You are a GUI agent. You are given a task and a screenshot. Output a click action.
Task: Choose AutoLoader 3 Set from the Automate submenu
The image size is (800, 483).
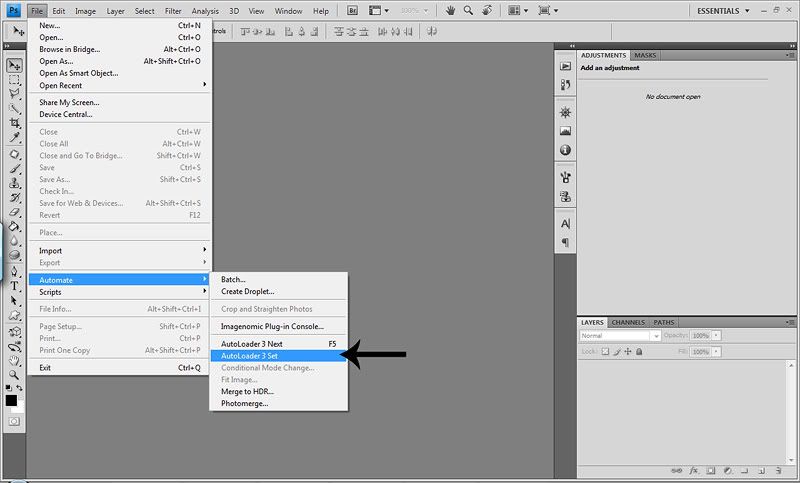point(250,355)
